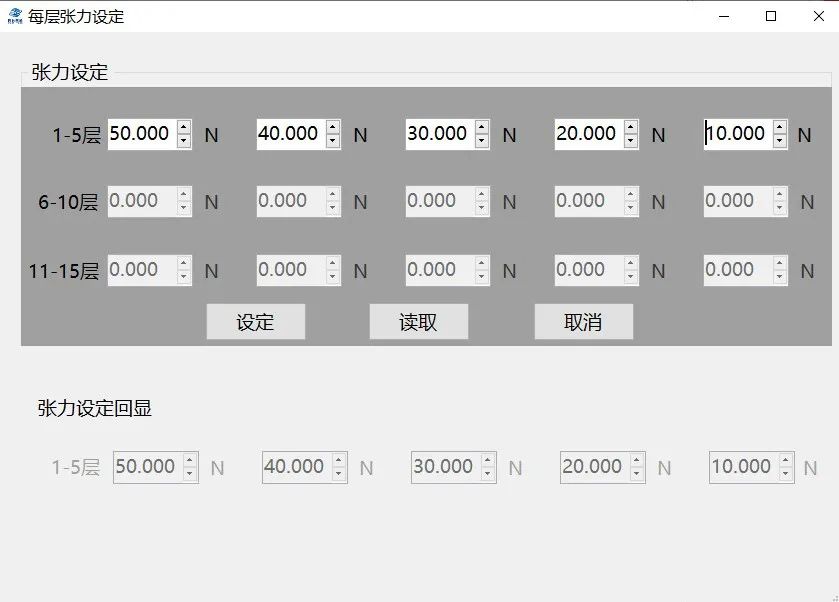Increment the 40.000 spinner in 1-5层 row
Viewport: 839px width, 602px height.
click(x=333, y=127)
